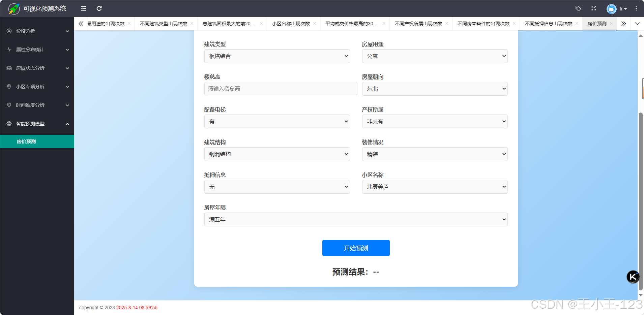Click the 小区专项分析 location pin icon
The height and width of the screenshot is (315, 644).
click(x=9, y=87)
